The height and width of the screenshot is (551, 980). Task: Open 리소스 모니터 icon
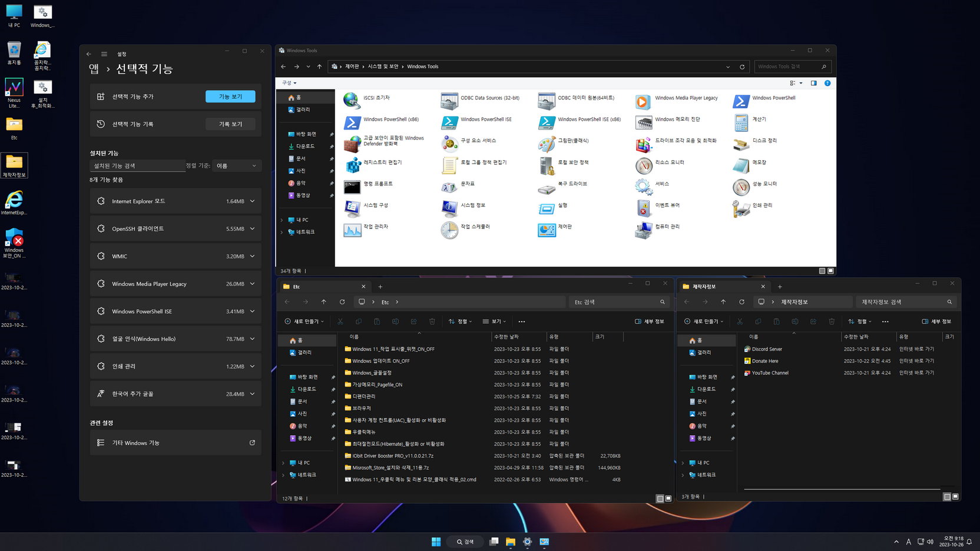pos(643,165)
